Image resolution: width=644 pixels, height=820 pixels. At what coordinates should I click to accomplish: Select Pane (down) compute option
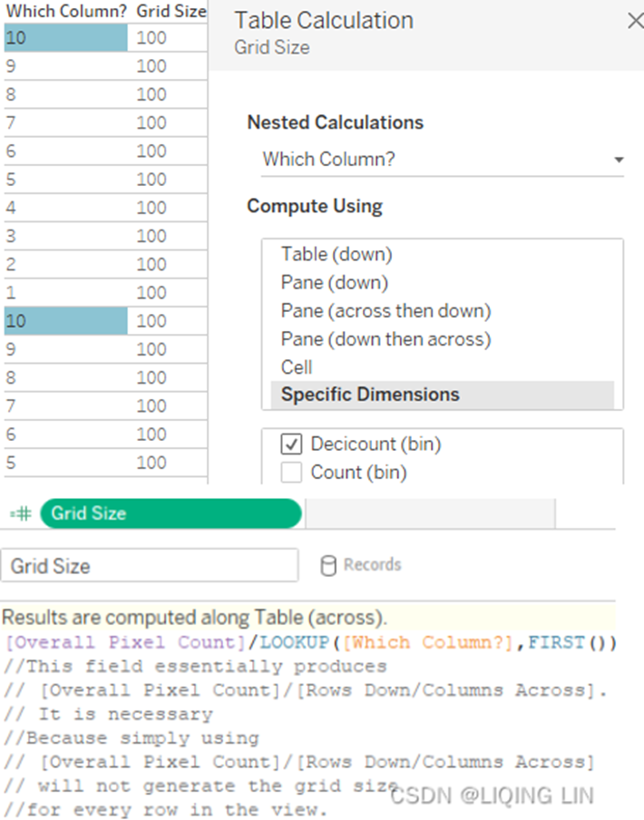[x=335, y=282]
